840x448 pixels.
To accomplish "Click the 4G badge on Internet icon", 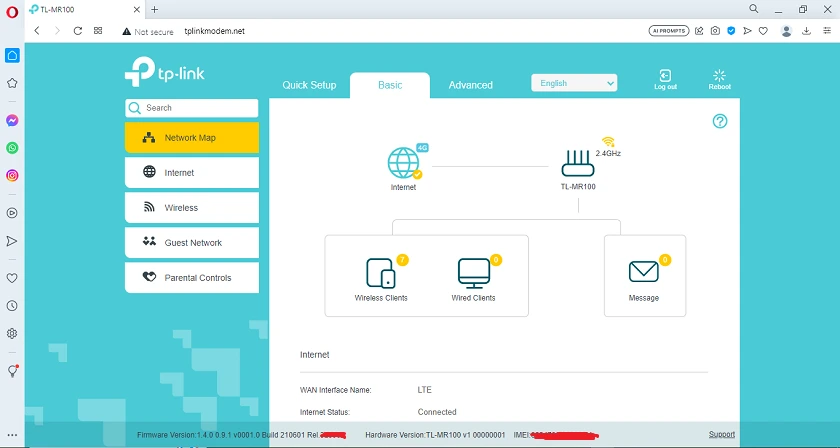I will tap(423, 148).
